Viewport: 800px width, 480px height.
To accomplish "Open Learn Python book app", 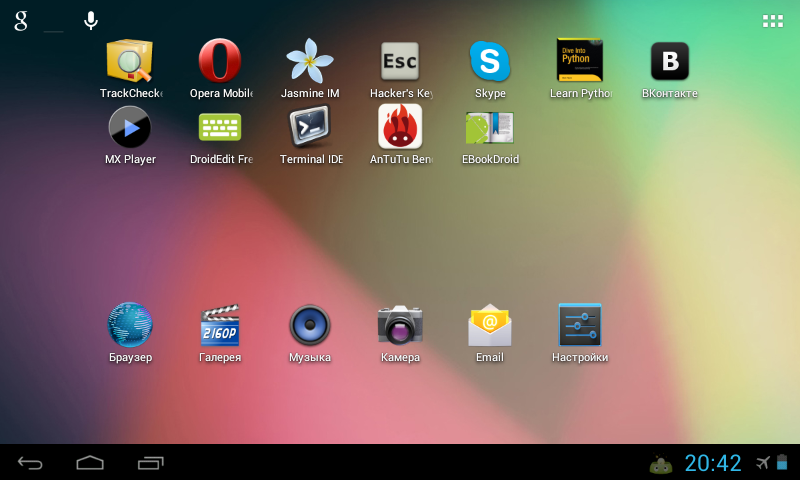I will [580, 60].
